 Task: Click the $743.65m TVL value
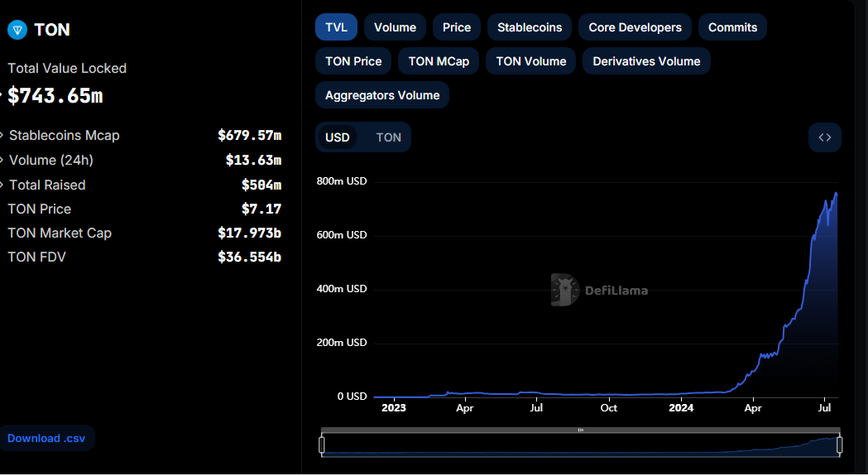(x=55, y=96)
